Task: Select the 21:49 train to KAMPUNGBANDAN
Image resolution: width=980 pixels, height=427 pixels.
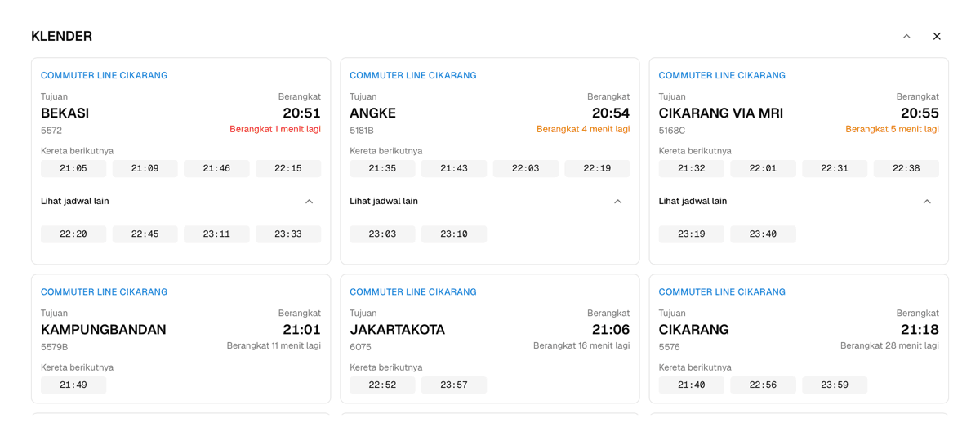Action: point(73,385)
